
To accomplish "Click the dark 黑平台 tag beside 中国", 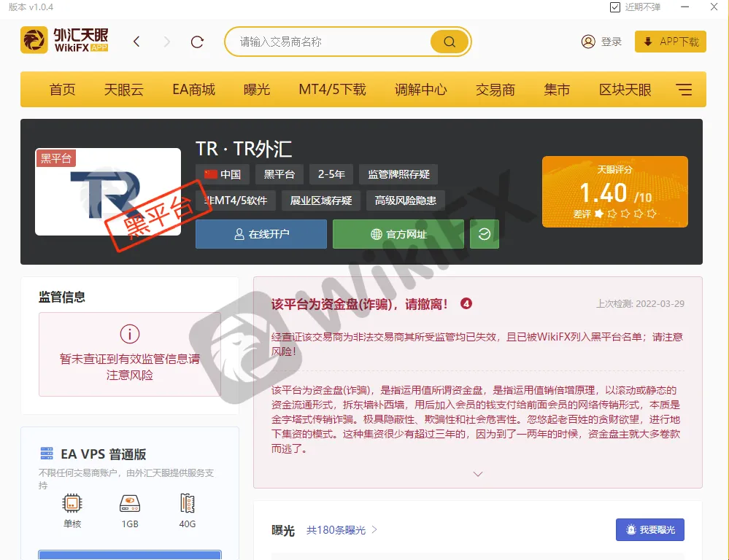I will coord(279,174).
